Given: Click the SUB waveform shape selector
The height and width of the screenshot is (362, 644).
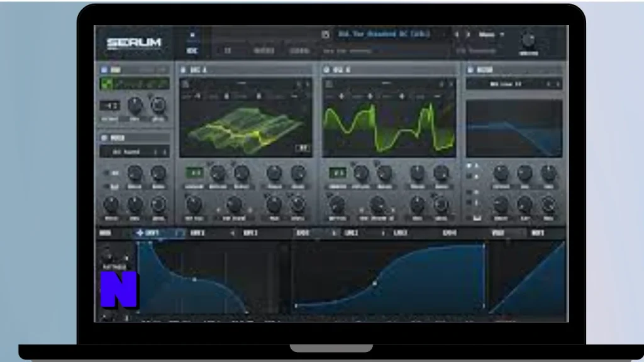Looking at the screenshot, I should [135, 84].
